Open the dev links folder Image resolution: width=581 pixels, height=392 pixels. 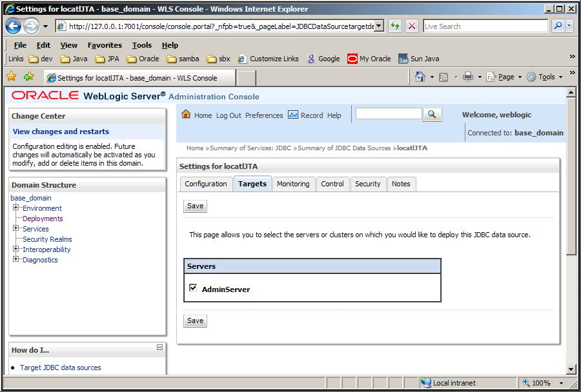tap(41, 59)
